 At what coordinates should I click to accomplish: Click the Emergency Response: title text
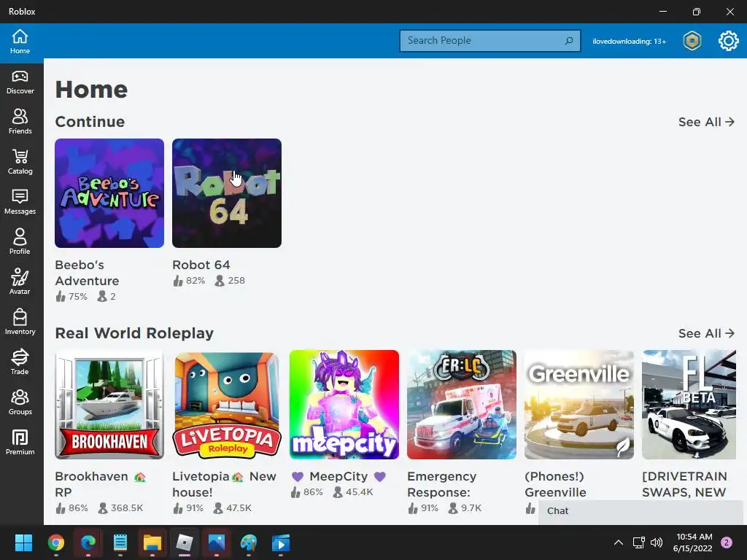(442, 484)
